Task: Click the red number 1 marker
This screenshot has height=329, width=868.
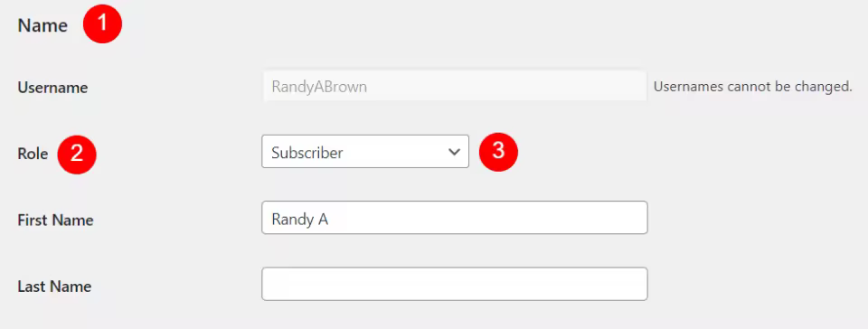Action: (x=102, y=24)
